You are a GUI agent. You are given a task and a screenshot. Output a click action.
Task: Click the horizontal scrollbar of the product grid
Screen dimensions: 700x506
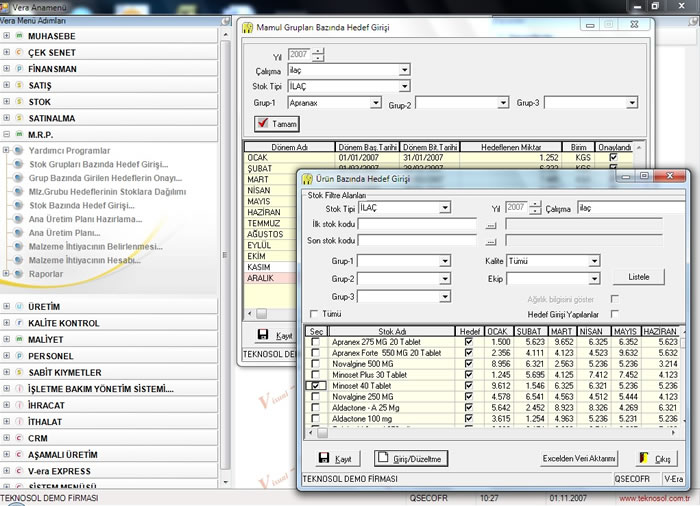(x=493, y=433)
